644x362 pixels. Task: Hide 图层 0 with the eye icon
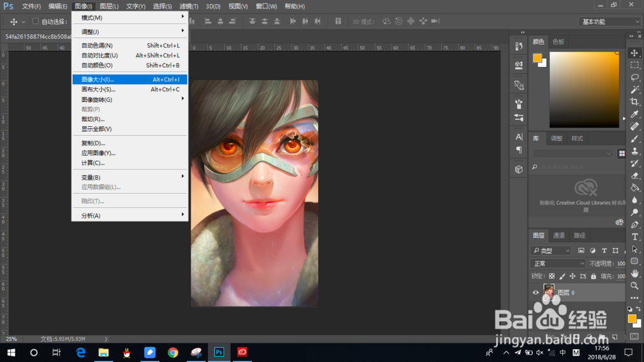pyautogui.click(x=536, y=292)
